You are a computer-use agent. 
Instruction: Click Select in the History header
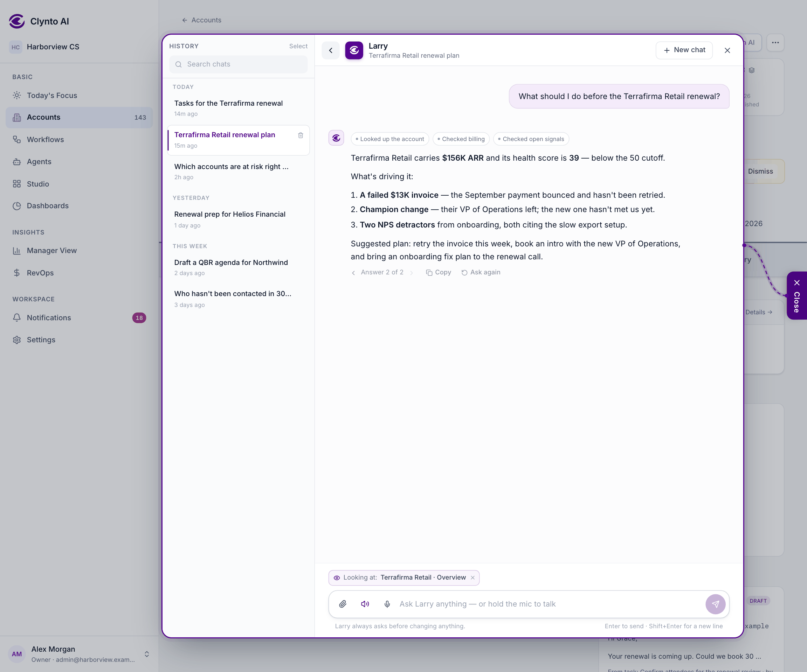(298, 46)
